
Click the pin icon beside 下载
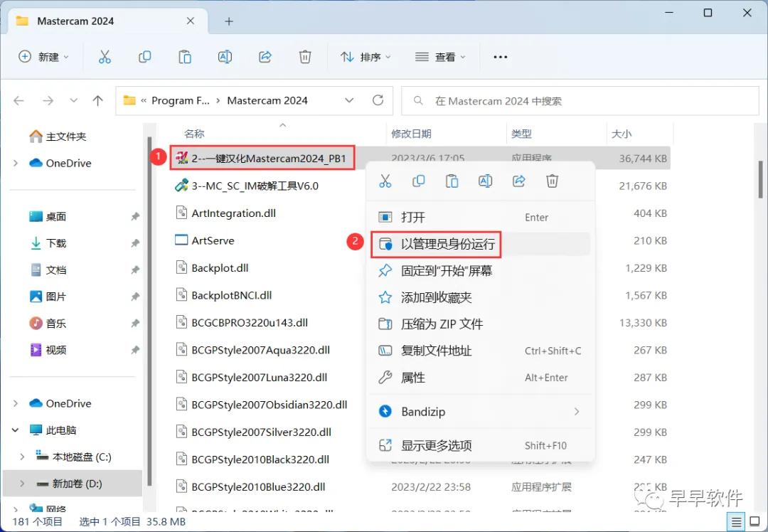click(x=135, y=243)
